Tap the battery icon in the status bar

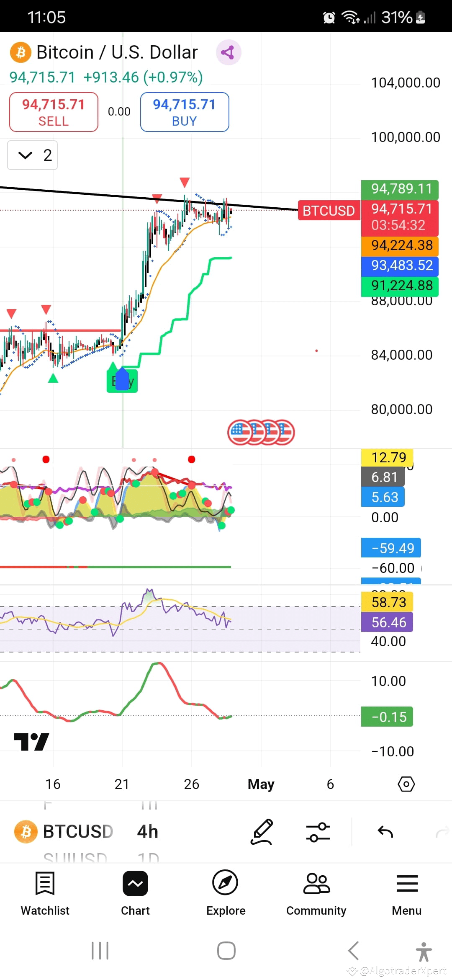pos(421,18)
